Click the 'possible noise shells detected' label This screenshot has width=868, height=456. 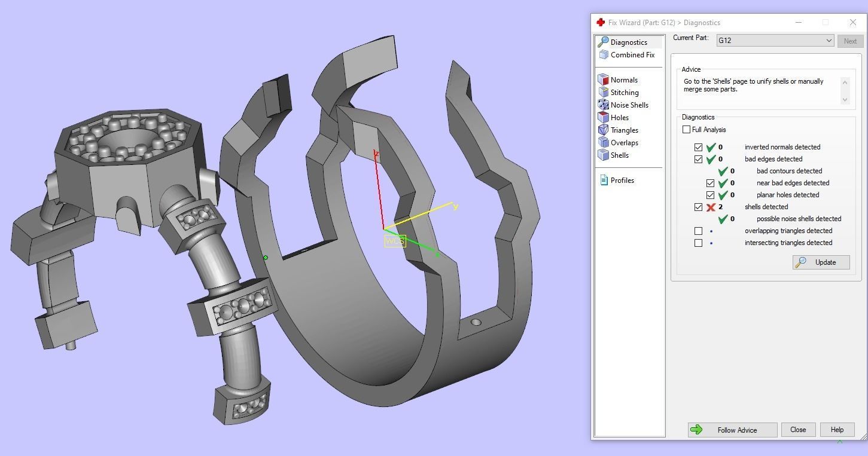[x=799, y=219]
